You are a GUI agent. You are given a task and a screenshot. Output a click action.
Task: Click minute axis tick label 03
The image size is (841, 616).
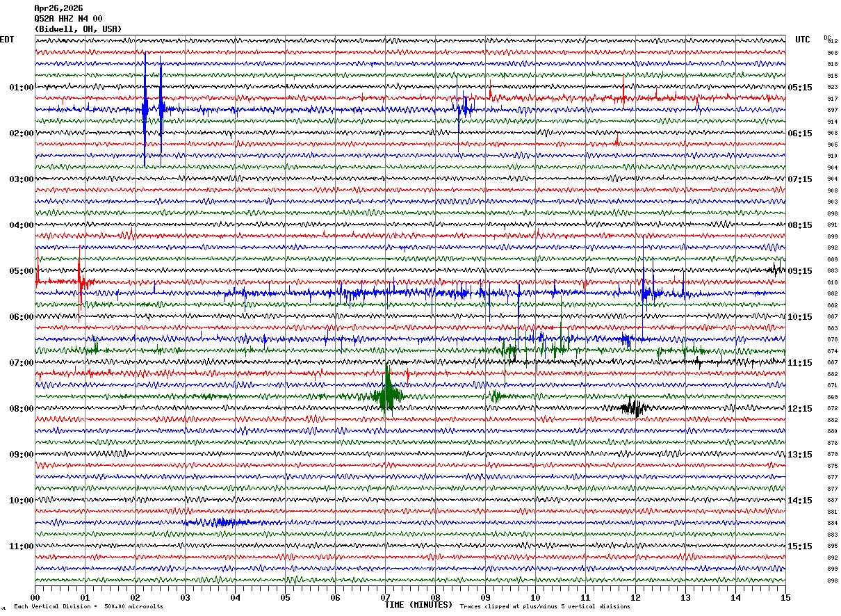185,597
